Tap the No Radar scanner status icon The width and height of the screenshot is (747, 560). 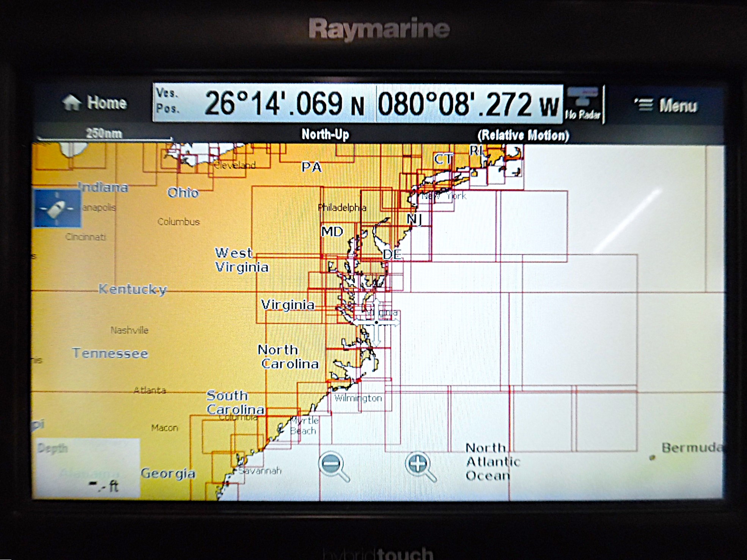[x=582, y=102]
